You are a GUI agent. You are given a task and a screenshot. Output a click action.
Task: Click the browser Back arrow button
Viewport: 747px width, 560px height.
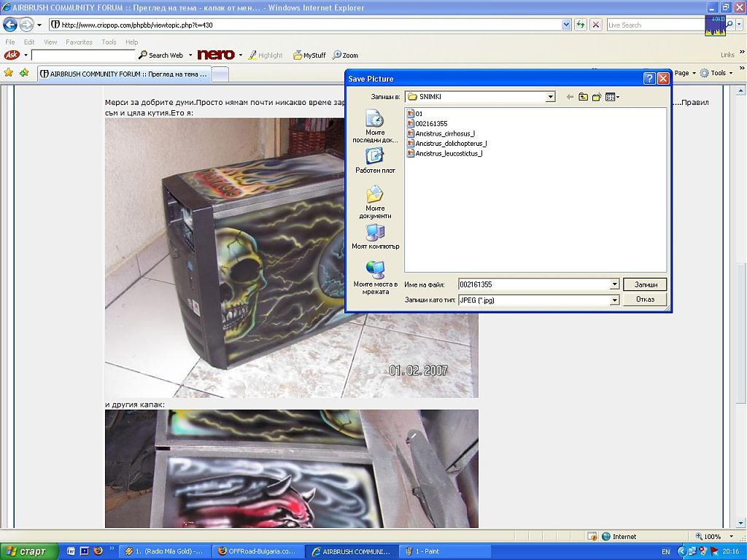[10, 25]
